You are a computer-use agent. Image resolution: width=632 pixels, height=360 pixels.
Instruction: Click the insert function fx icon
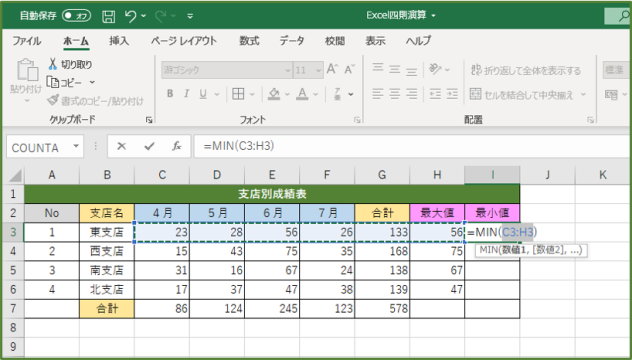click(x=177, y=146)
